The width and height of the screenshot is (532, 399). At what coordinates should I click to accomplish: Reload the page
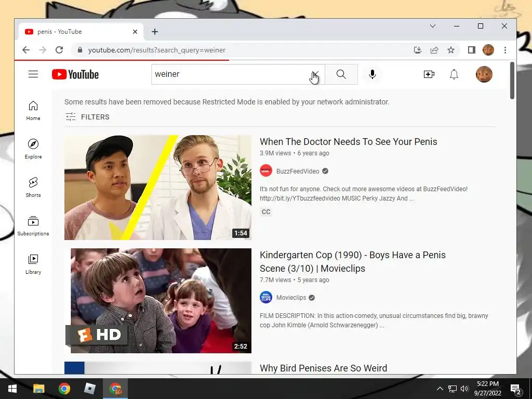(59, 50)
